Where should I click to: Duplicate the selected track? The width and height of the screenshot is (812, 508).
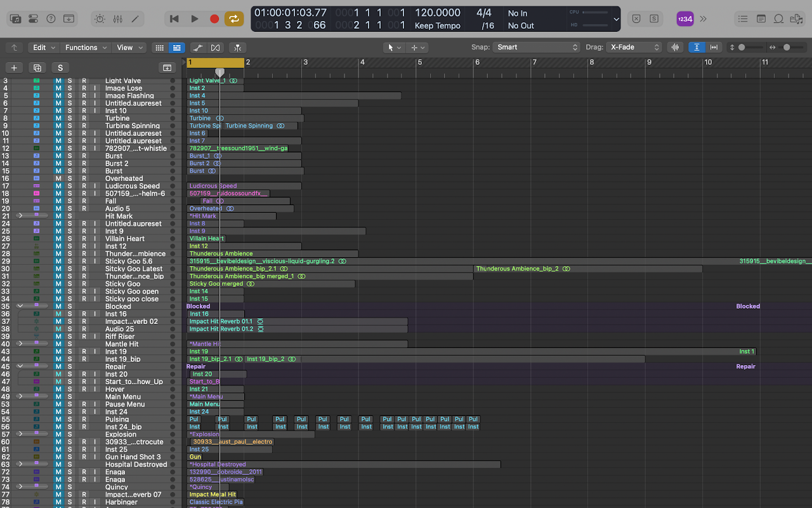[x=37, y=68]
